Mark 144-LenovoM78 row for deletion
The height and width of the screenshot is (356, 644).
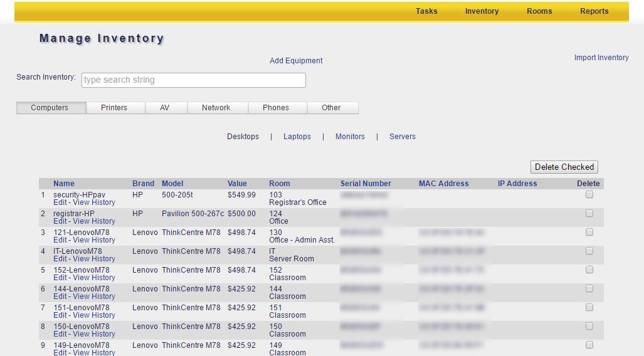click(x=589, y=289)
